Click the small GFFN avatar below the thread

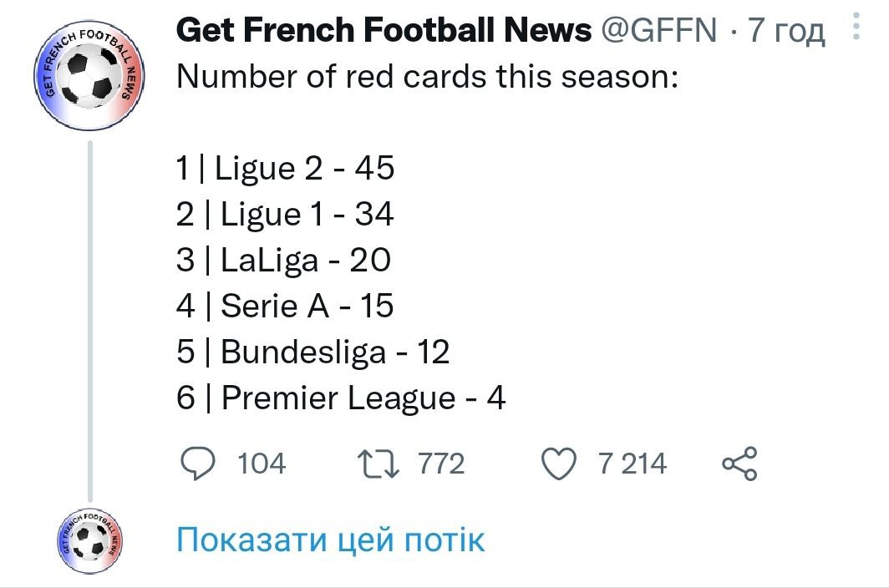tap(90, 539)
